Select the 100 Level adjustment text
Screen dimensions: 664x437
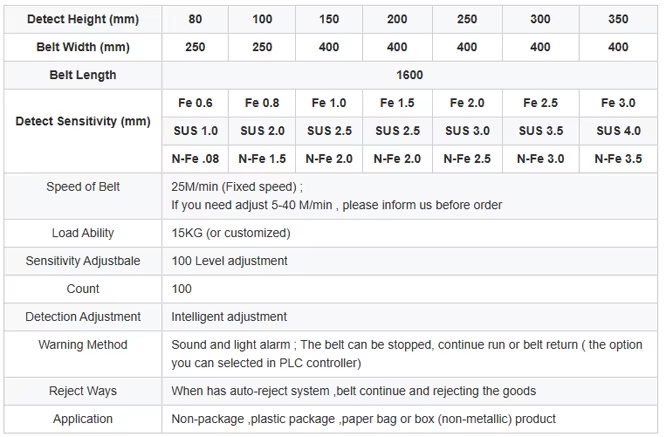[x=230, y=261]
